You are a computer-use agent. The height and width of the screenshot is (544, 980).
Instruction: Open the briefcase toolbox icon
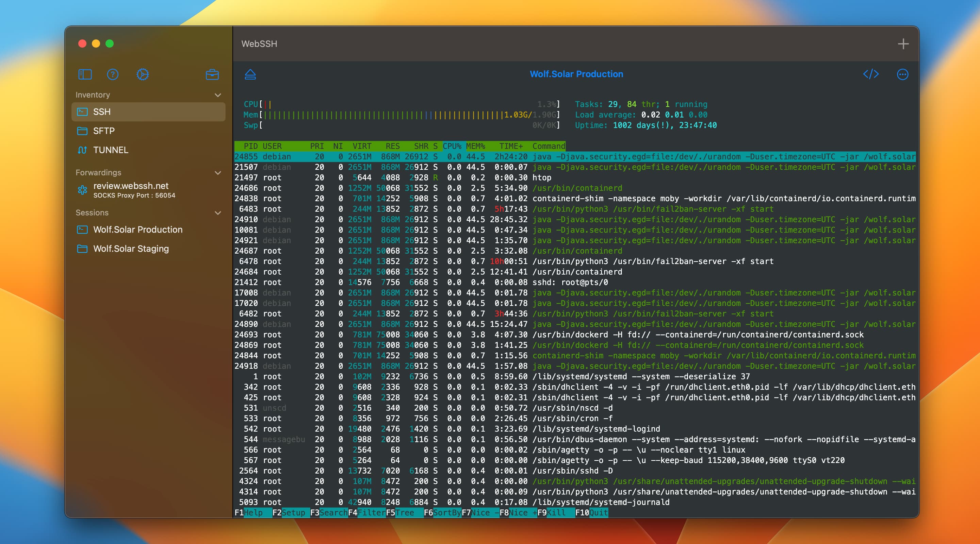tap(212, 74)
